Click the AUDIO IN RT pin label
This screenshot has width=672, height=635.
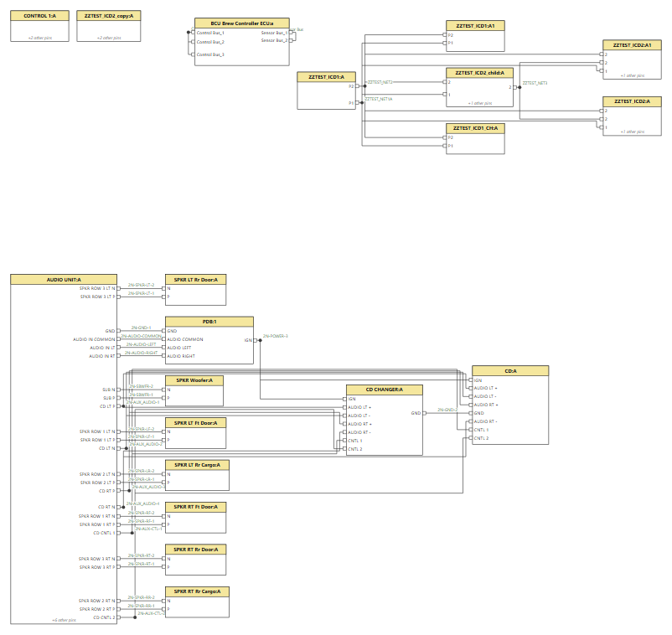pyautogui.click(x=102, y=356)
